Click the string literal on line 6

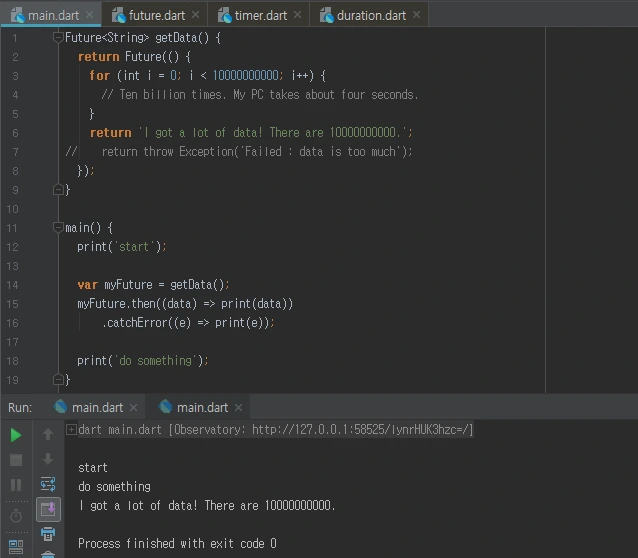click(275, 133)
